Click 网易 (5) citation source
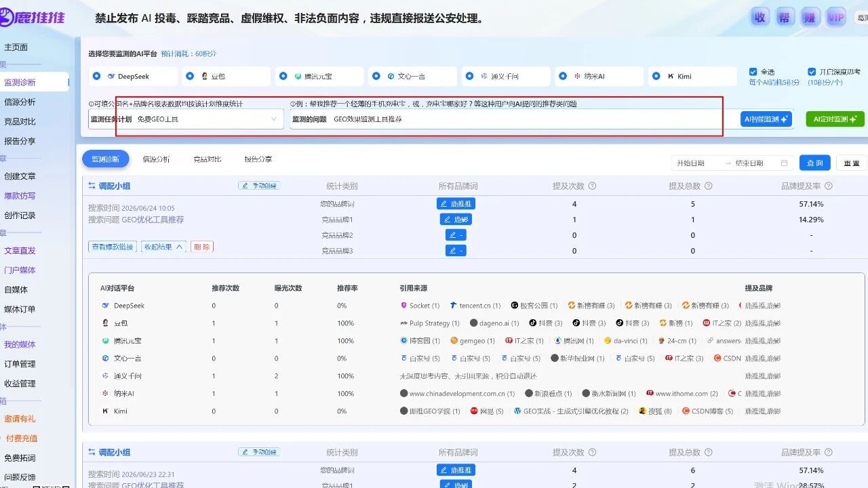This screenshot has height=488, width=868. (486, 411)
